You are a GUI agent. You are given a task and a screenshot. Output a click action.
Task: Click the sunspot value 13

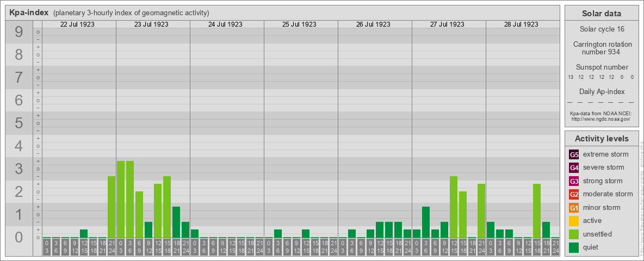pos(571,77)
